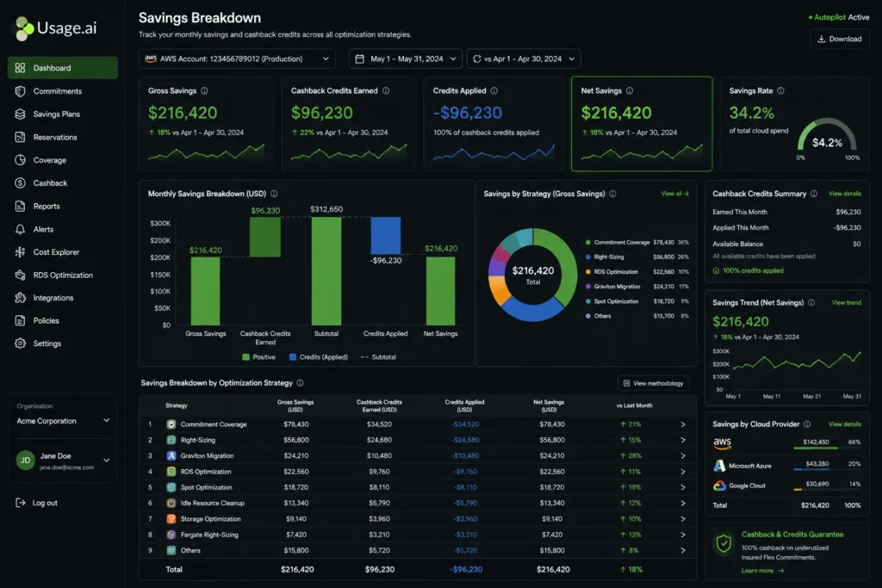Screen dimensions: 882x588
Task: Click the Gross Savings info icon
Action: 204,90
